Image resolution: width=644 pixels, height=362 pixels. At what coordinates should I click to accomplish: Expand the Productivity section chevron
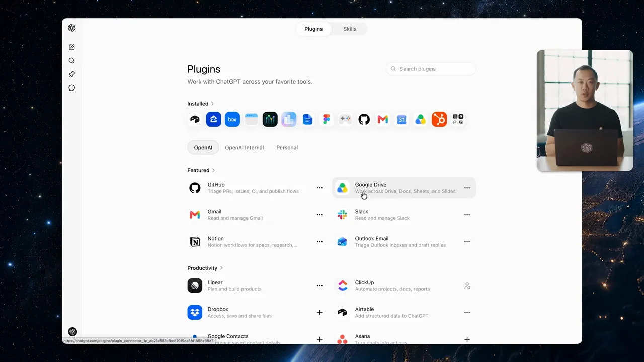[x=221, y=268]
